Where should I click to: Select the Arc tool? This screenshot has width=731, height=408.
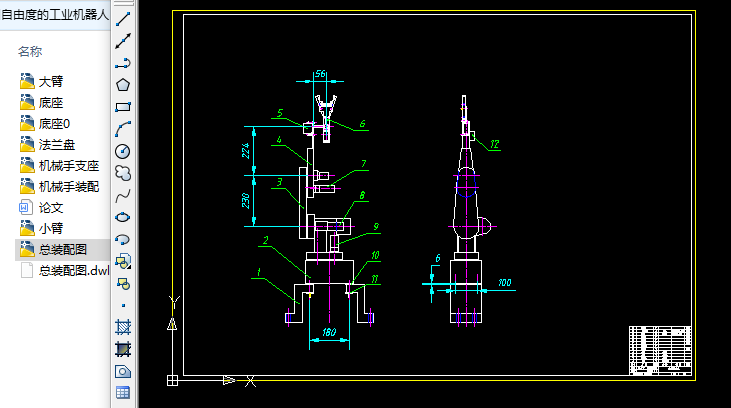(123, 129)
